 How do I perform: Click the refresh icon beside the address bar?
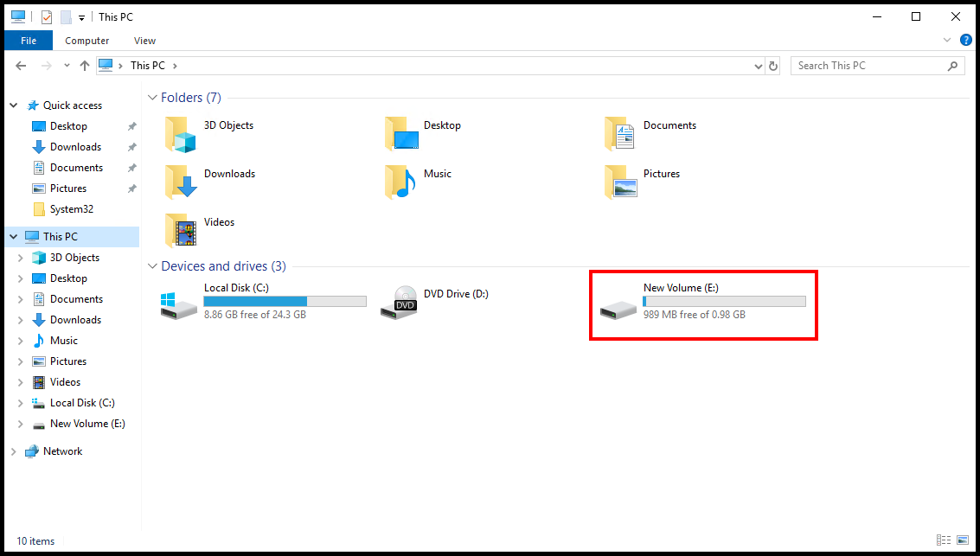pos(773,65)
